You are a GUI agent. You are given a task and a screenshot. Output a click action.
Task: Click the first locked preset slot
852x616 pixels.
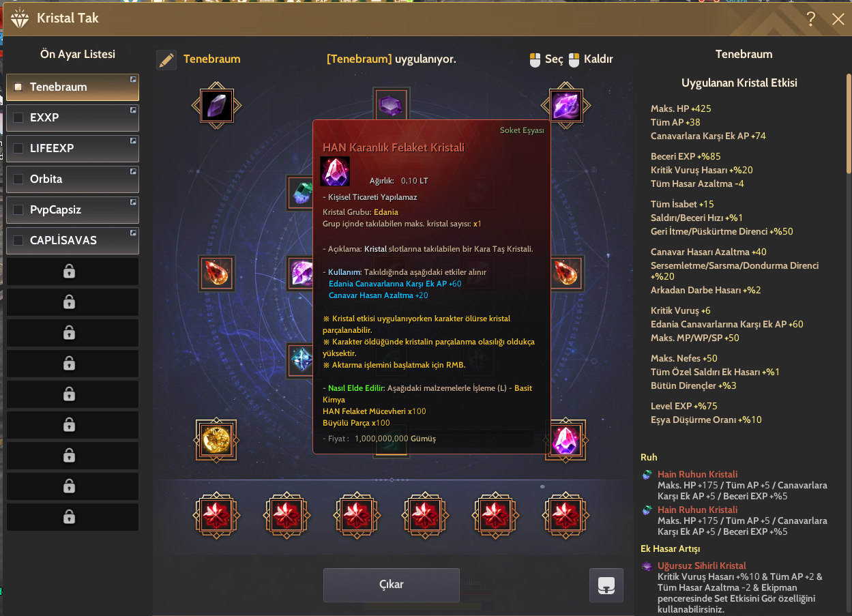point(72,272)
